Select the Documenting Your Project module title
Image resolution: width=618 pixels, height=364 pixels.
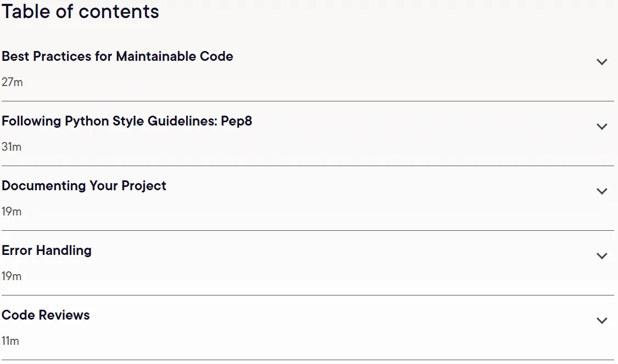(84, 186)
